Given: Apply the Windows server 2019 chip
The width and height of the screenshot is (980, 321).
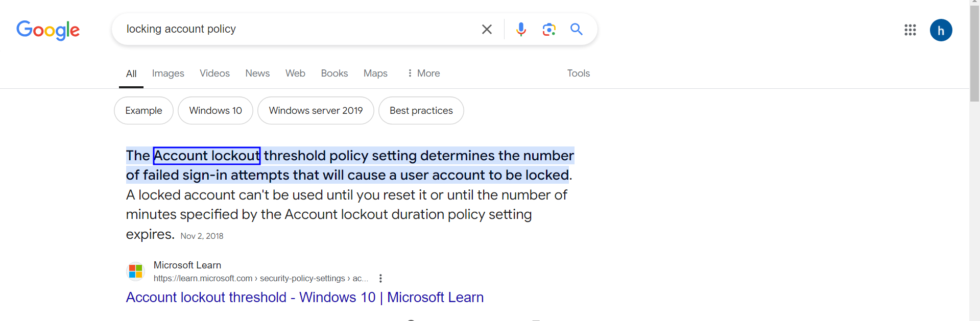Looking at the screenshot, I should point(316,111).
